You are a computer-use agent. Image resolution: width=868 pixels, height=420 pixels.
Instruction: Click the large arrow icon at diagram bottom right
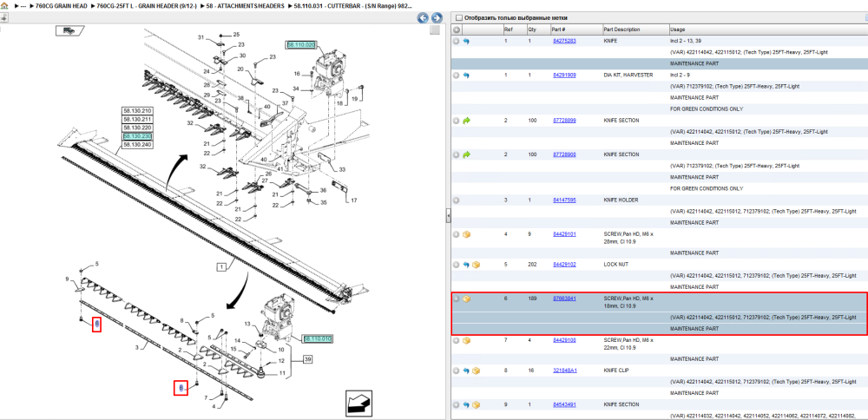[358, 403]
